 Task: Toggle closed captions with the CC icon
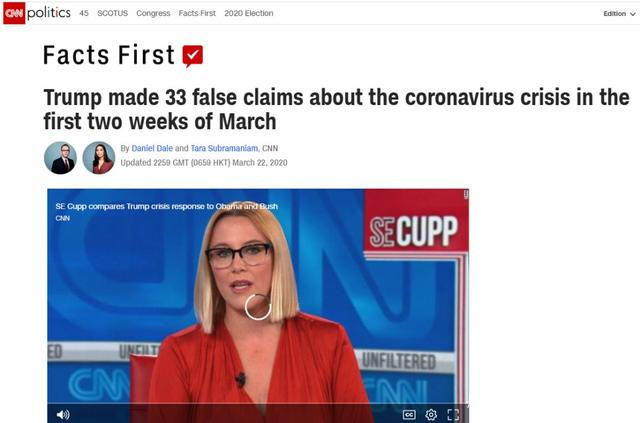click(409, 415)
